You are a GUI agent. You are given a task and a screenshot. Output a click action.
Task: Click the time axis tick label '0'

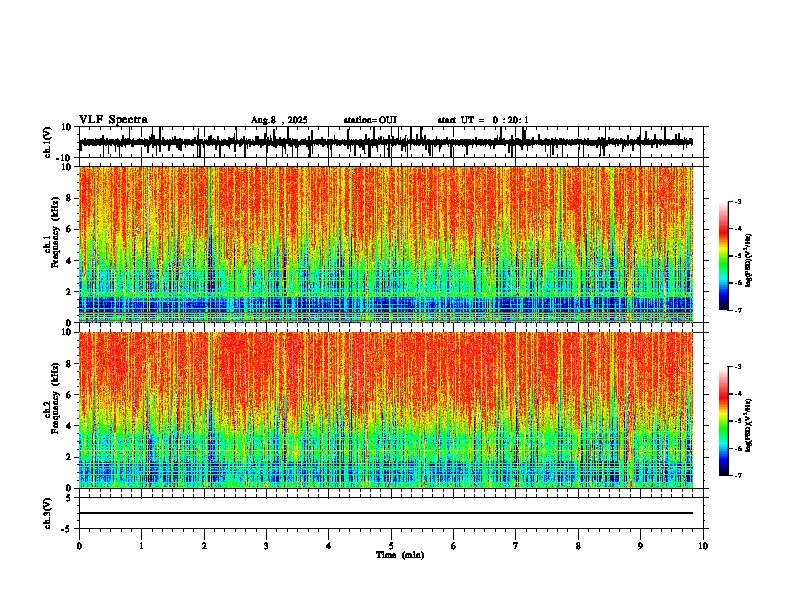(79, 546)
